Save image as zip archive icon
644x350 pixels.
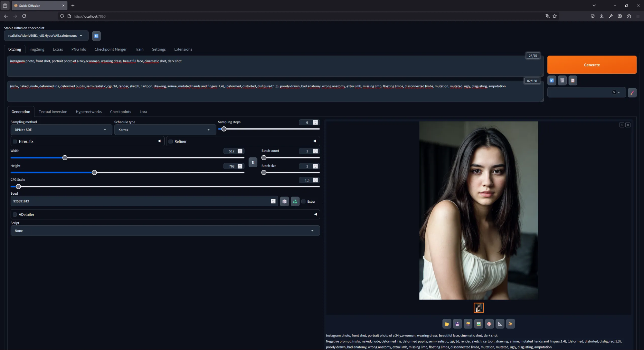point(468,324)
